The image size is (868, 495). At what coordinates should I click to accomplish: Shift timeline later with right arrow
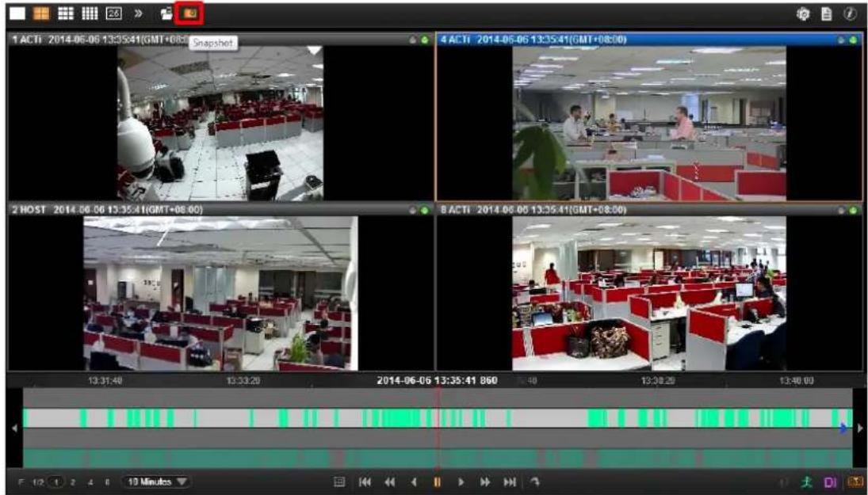click(860, 428)
